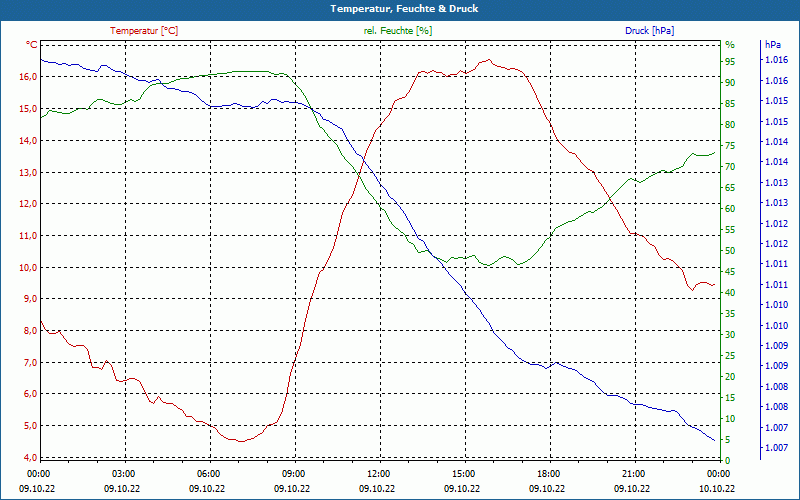Click the '18:00' time axis label
800x500 pixels.
point(547,474)
